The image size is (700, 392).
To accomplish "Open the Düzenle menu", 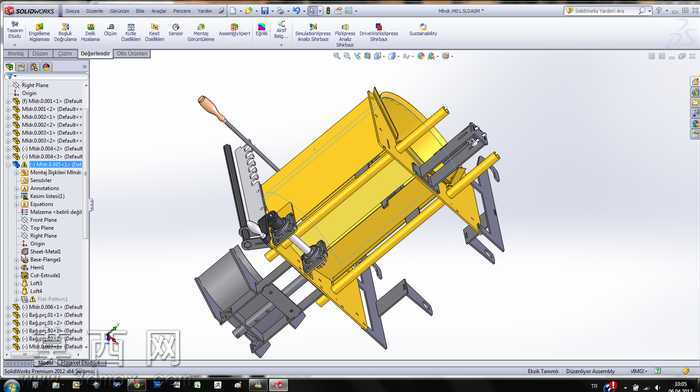I will (x=94, y=11).
